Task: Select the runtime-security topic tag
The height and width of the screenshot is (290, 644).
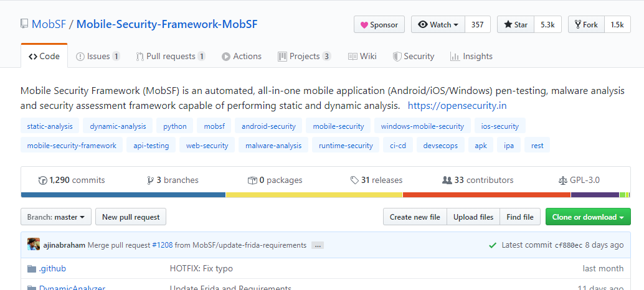Action: [x=346, y=145]
